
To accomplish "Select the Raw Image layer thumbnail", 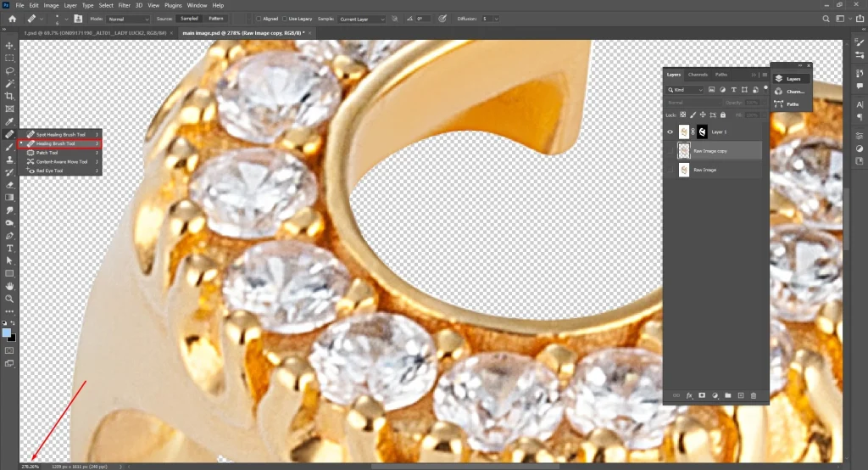I will 683,171.
